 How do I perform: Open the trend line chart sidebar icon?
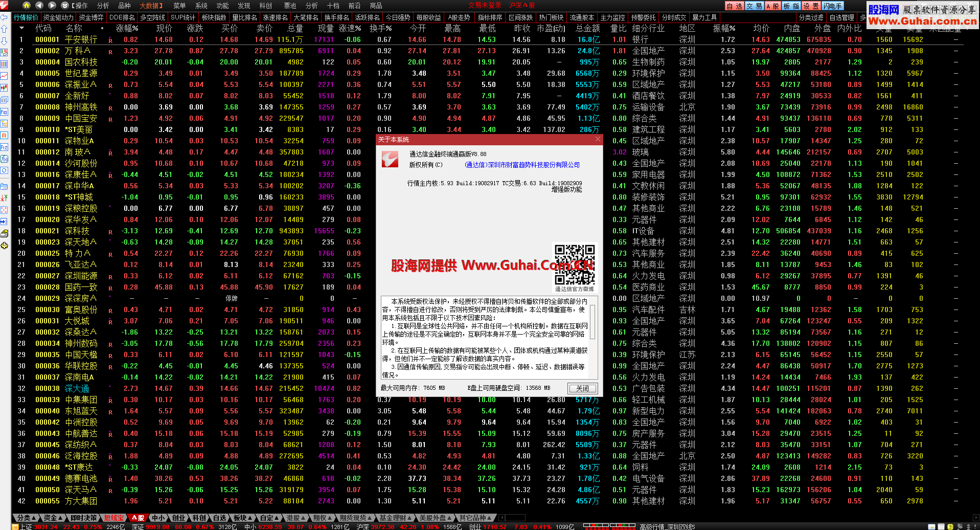point(4,76)
